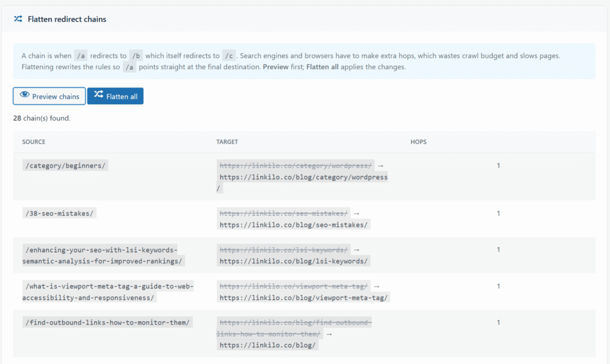
Task: Click the shuffle icon in Flatten all
Action: 98,94
